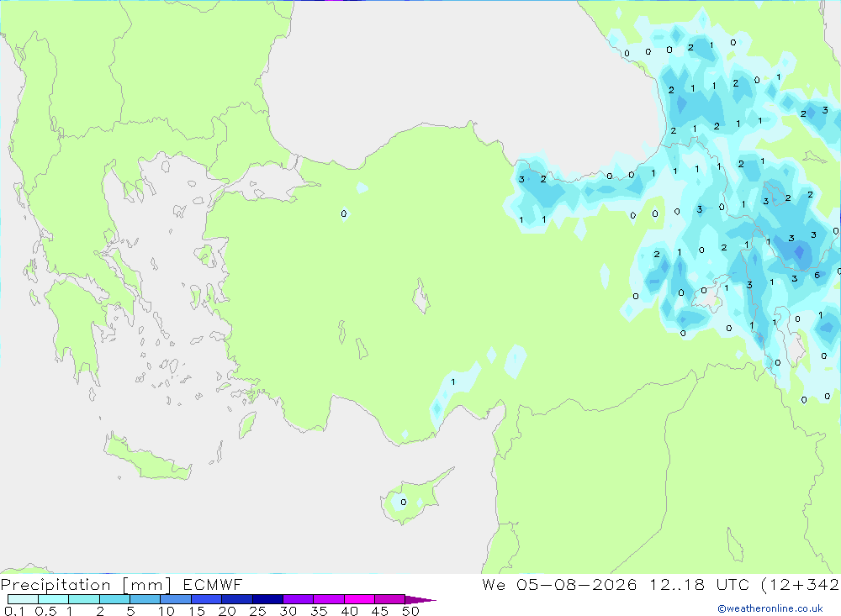Click the '6' precipitation value on the map
The image size is (841, 616).
pos(817,275)
